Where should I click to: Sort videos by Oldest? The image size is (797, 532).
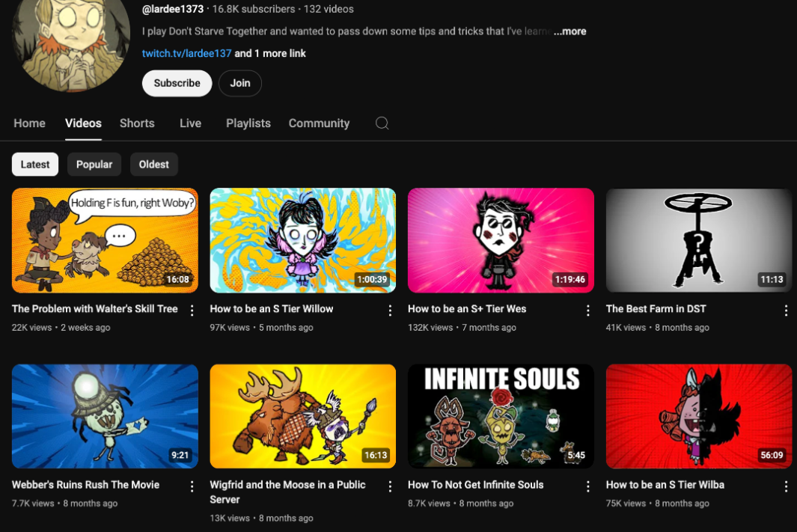click(x=153, y=165)
